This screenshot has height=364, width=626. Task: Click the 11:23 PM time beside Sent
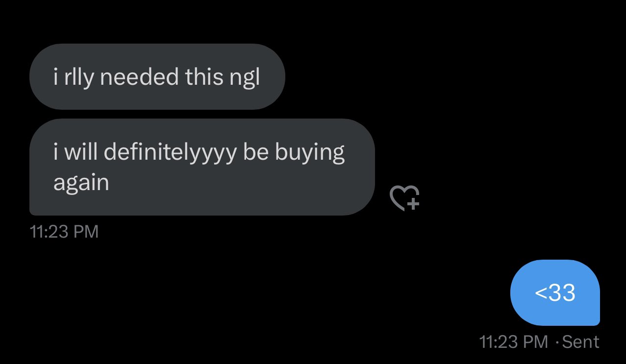[x=513, y=341]
